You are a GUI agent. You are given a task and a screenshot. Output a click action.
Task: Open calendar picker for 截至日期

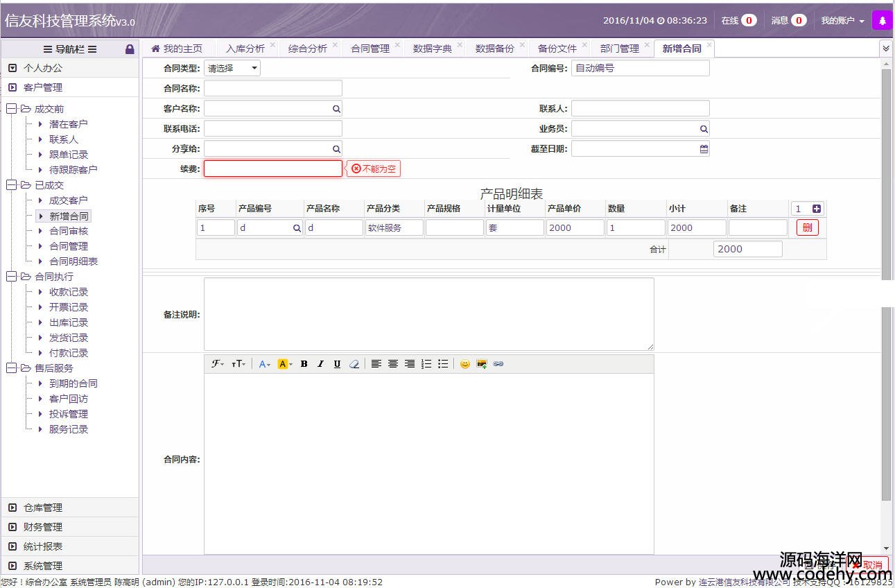[704, 148]
